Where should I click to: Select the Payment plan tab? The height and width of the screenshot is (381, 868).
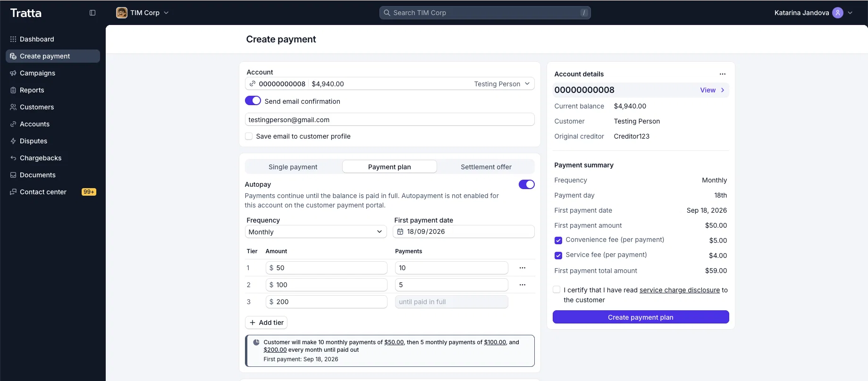pos(389,167)
